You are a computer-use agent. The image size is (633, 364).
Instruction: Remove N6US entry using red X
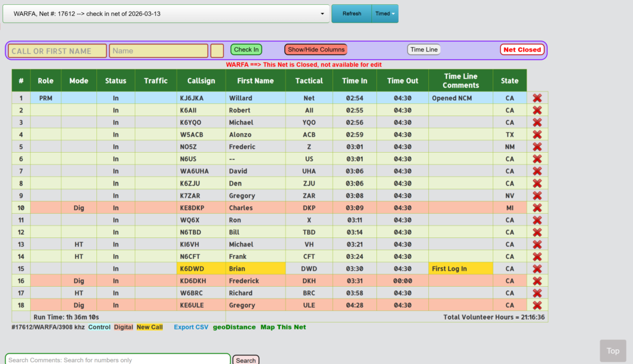[x=537, y=159]
